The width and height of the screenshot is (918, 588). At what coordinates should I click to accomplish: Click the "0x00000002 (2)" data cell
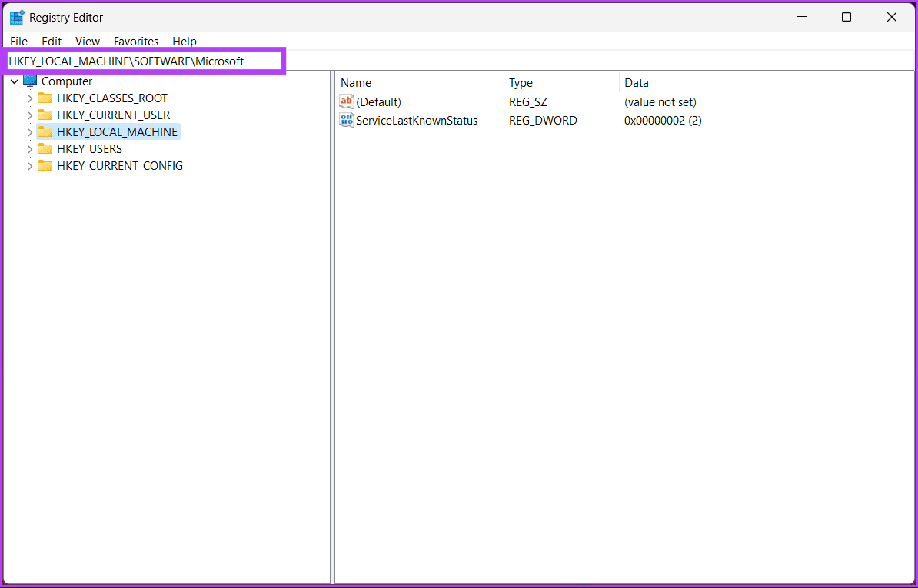[x=663, y=121]
